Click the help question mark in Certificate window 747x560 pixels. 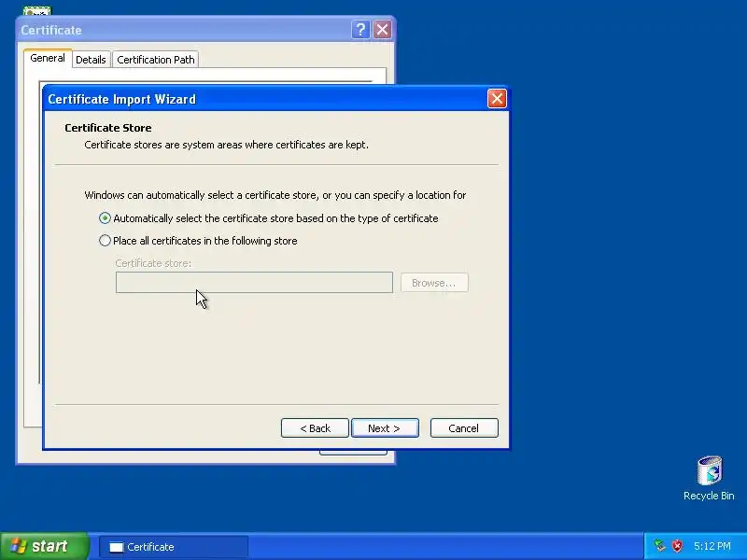click(360, 30)
